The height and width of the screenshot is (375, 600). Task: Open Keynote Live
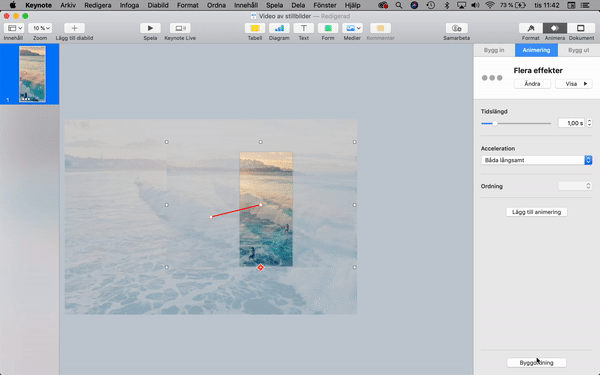tap(180, 28)
